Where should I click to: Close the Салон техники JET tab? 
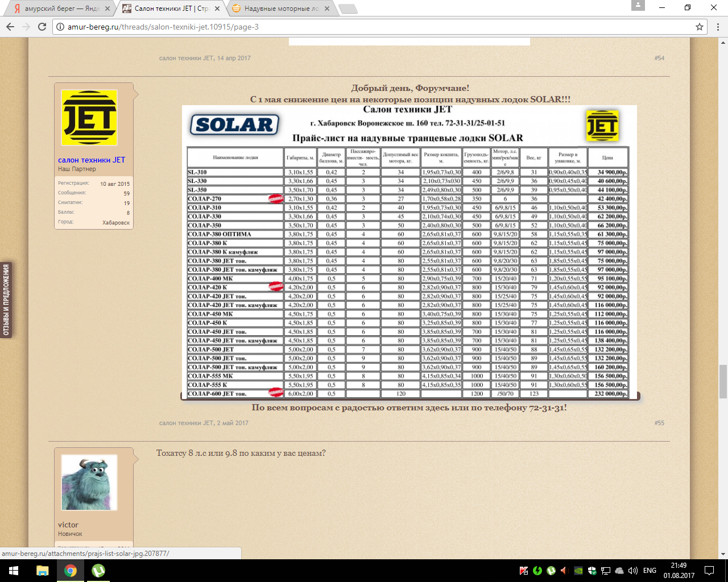click(x=217, y=9)
